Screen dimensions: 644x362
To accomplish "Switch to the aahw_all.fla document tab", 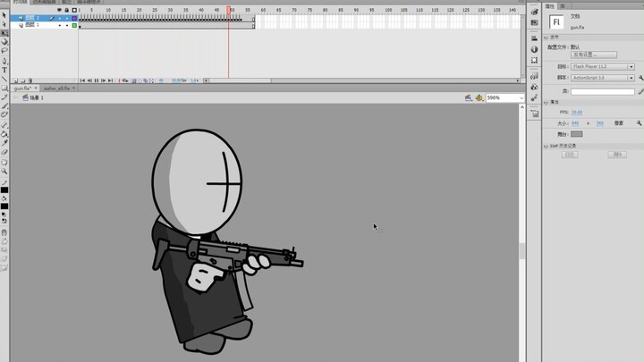I will [55, 88].
